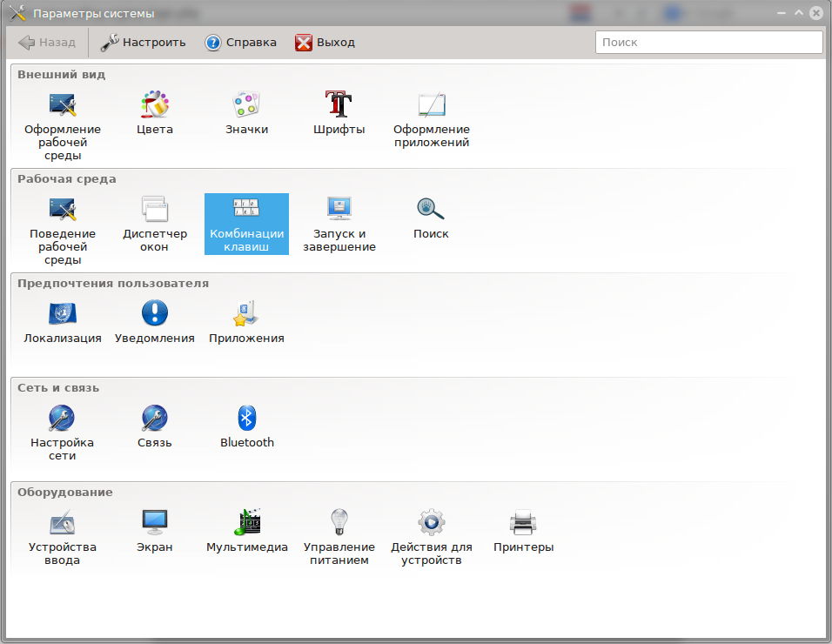
Task: Open Настройка сети network settings
Action: click(x=62, y=426)
